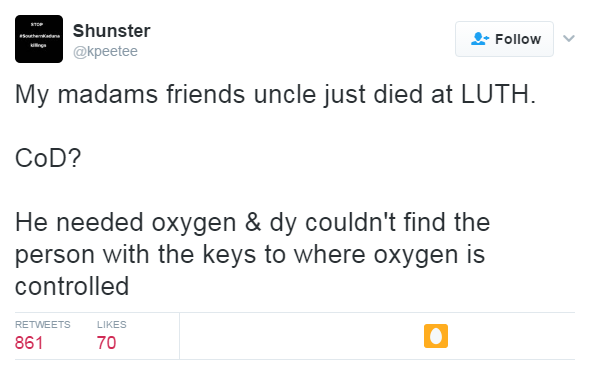View the RETWEETS label list
This screenshot has width=589, height=365.
click(42, 324)
